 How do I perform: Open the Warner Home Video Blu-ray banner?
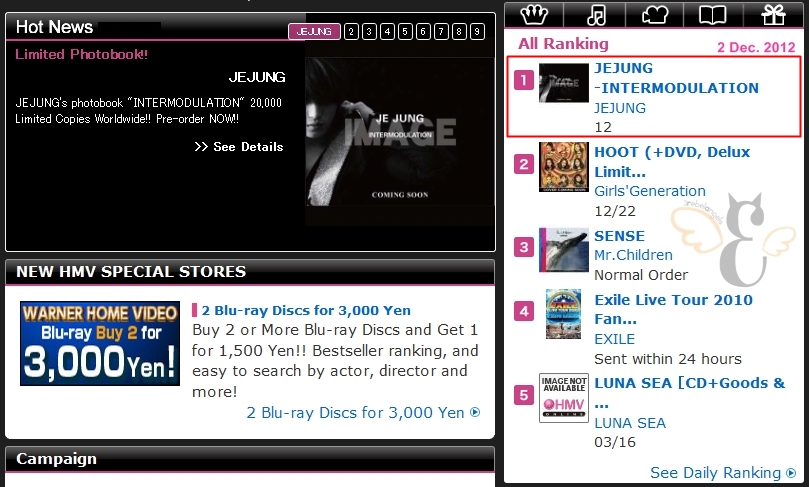[x=100, y=344]
